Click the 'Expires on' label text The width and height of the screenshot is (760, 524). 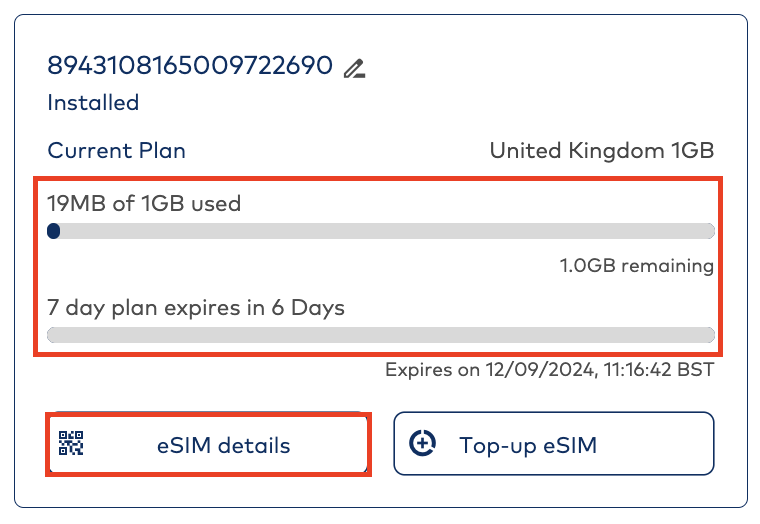(432, 370)
